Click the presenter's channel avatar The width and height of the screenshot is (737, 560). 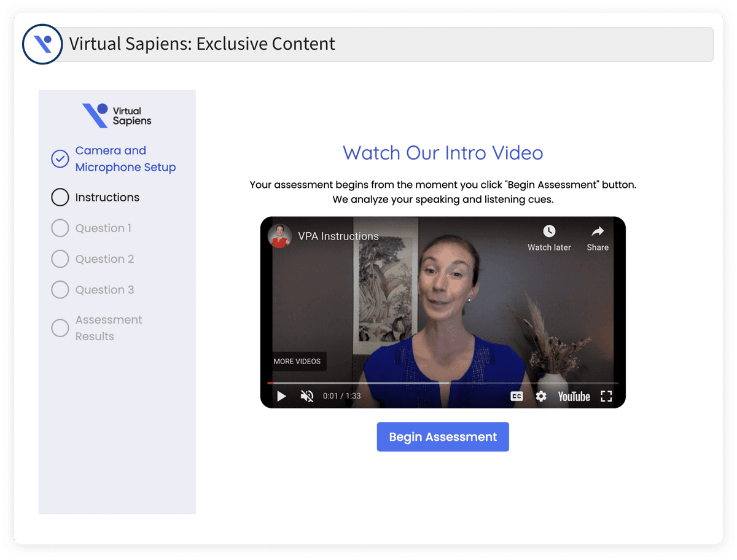tap(279, 236)
